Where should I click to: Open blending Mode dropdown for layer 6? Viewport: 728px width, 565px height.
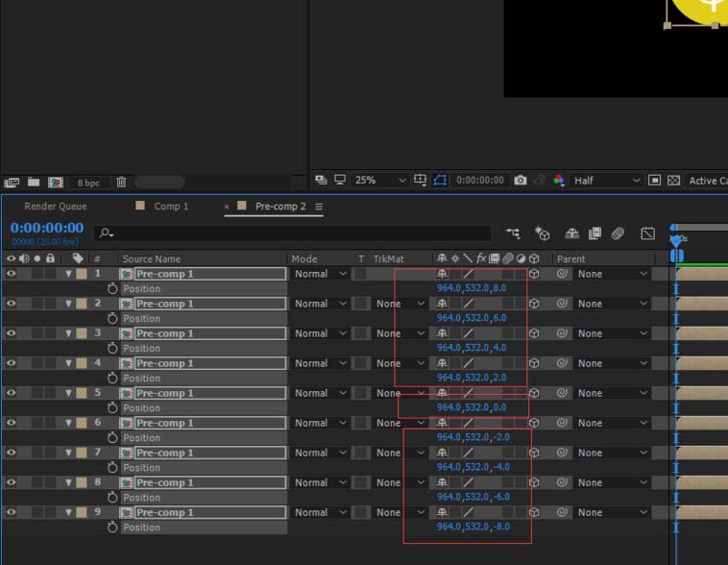point(321,423)
